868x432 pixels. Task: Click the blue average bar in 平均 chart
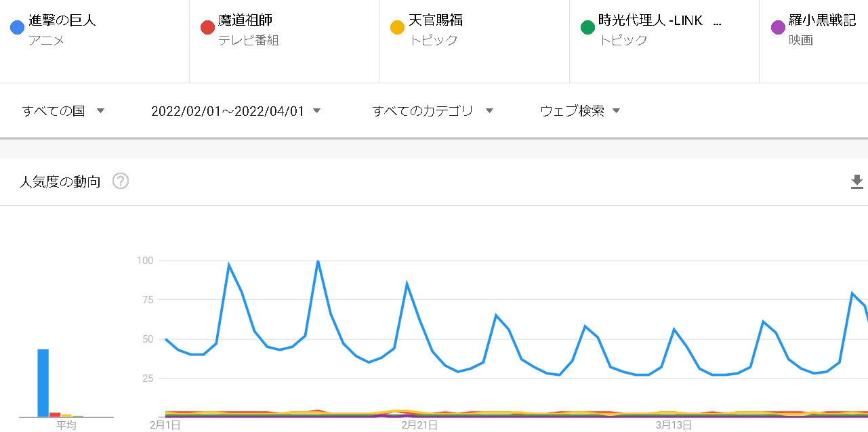(43, 383)
